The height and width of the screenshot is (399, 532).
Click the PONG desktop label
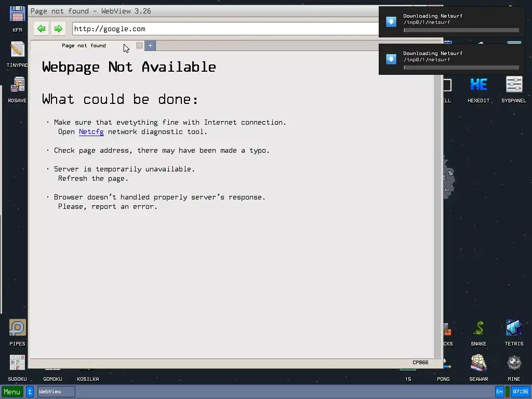(443, 379)
